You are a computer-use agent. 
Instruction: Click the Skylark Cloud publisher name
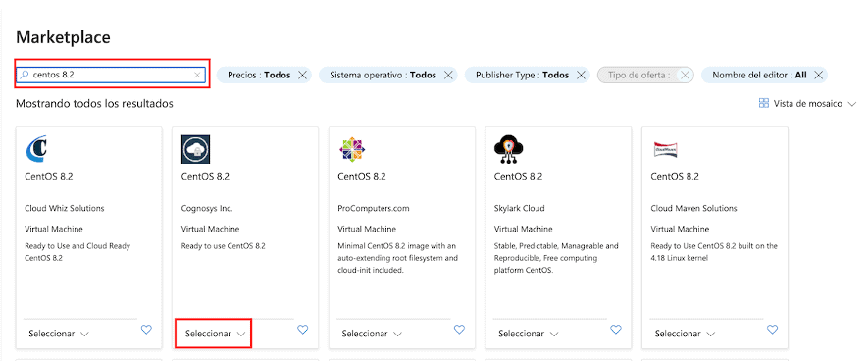point(520,208)
